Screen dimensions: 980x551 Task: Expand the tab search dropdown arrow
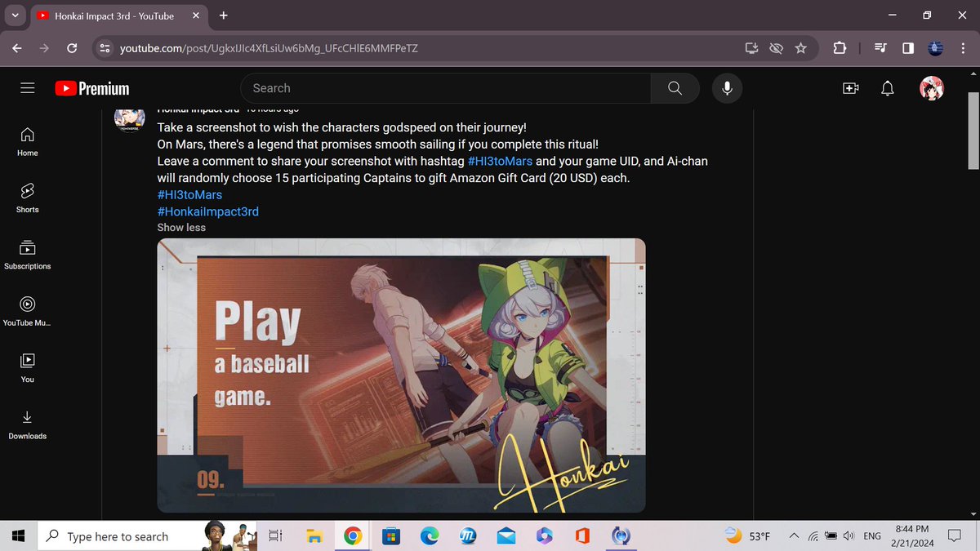pyautogui.click(x=16, y=16)
